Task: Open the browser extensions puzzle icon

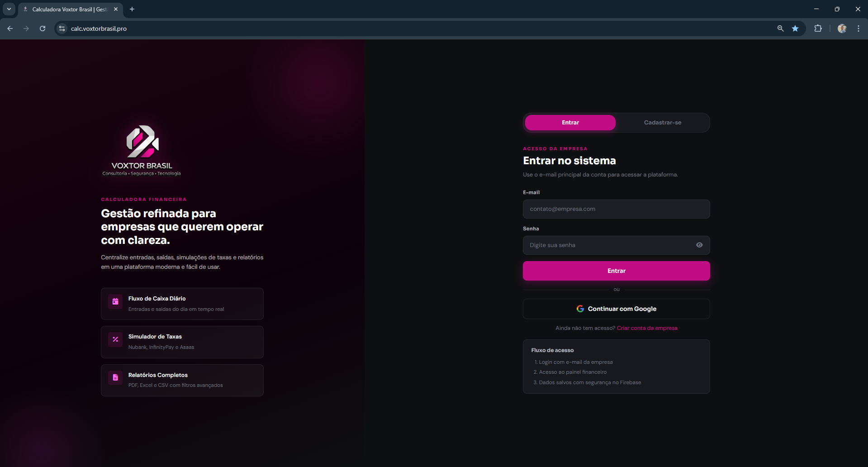Action: pyautogui.click(x=818, y=29)
